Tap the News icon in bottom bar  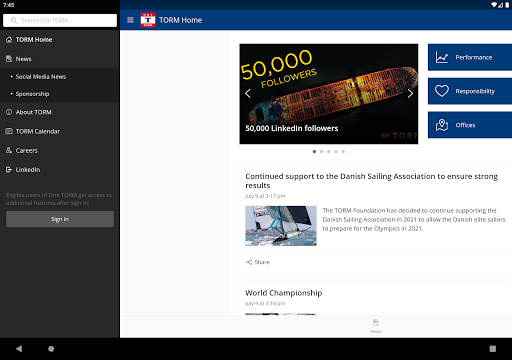click(376, 326)
